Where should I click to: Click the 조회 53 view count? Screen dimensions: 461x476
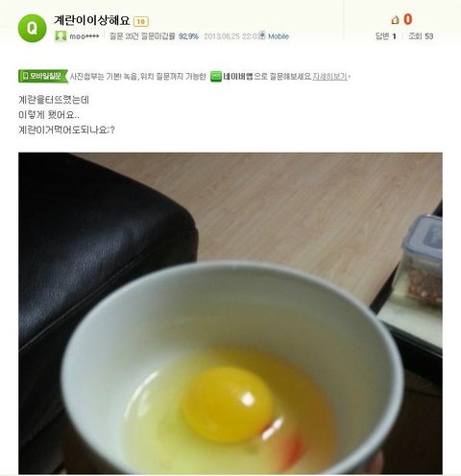pyautogui.click(x=421, y=36)
